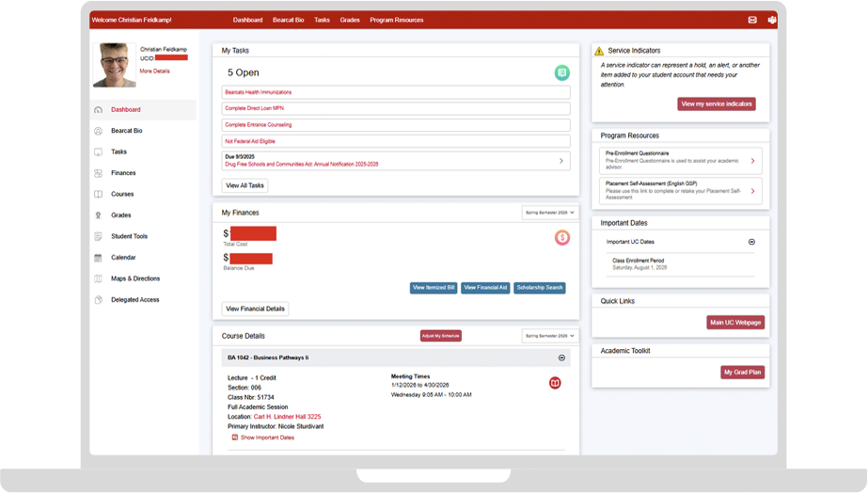868x493 pixels.
Task: Collapse the Important UC Dates section
Action: 751,242
